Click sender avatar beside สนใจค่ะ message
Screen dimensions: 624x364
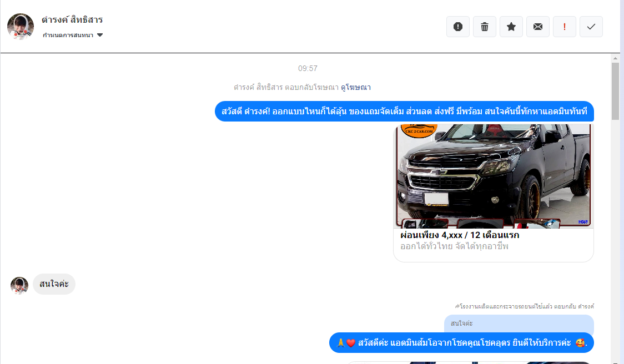coord(19,286)
